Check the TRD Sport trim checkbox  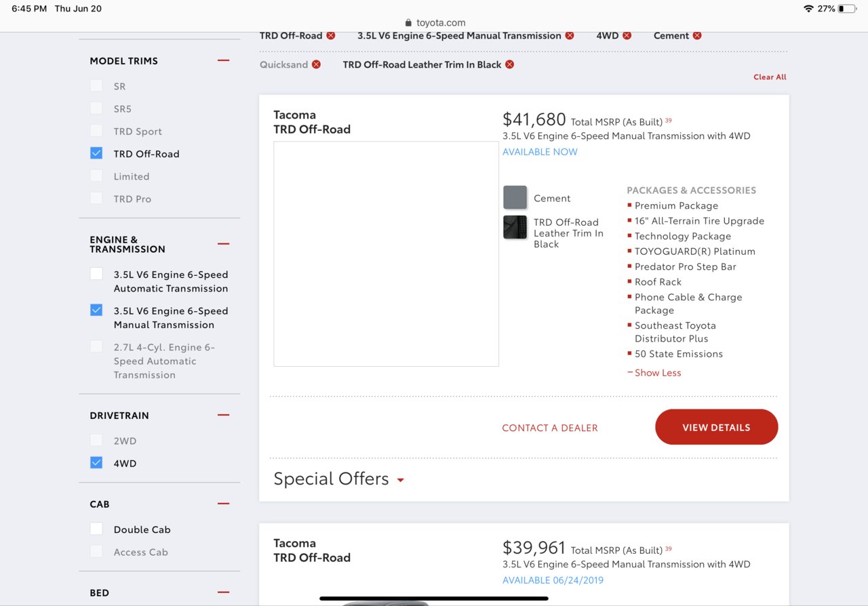tap(96, 131)
